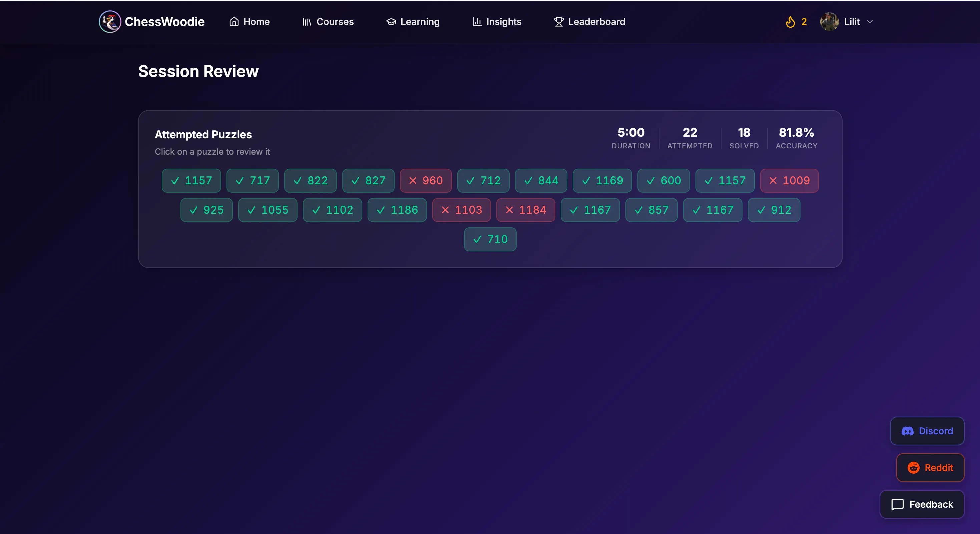Review failed puzzle 1009
Image resolution: width=980 pixels, height=534 pixels.
click(x=790, y=181)
